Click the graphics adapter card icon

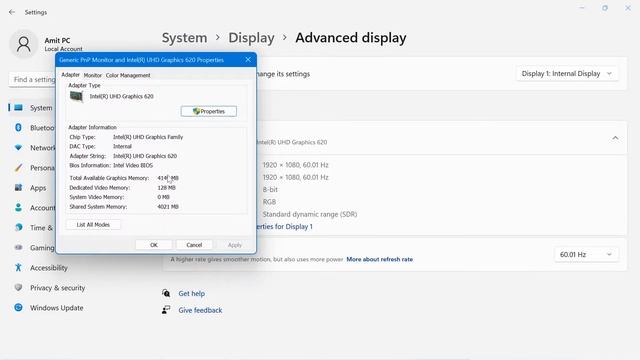click(76, 97)
